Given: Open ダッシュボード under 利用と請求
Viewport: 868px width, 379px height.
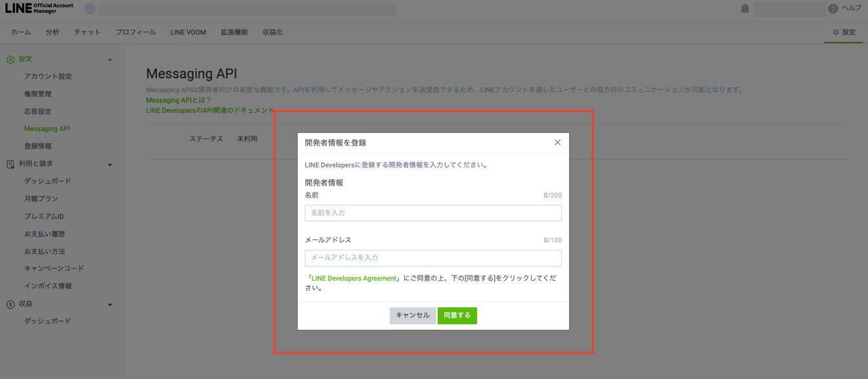Looking at the screenshot, I should (x=48, y=181).
